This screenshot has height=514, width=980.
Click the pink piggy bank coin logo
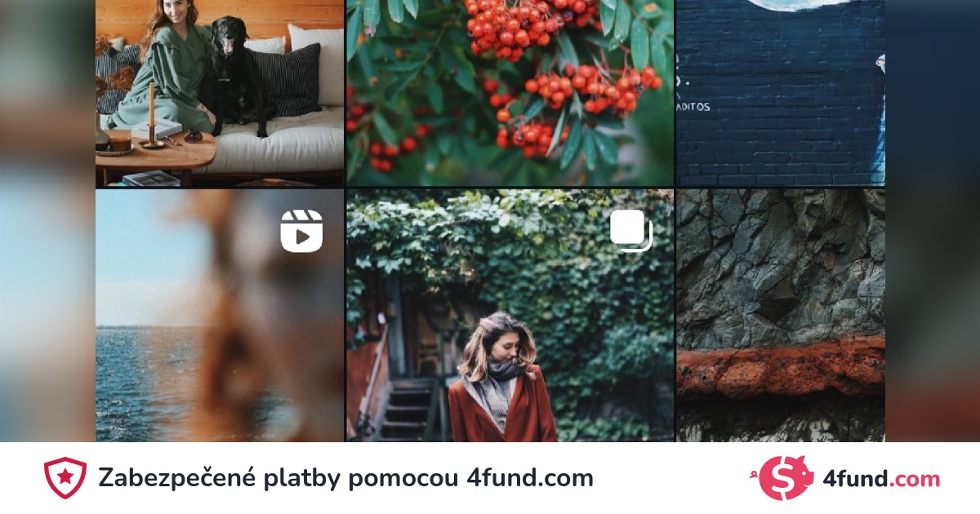782,478
